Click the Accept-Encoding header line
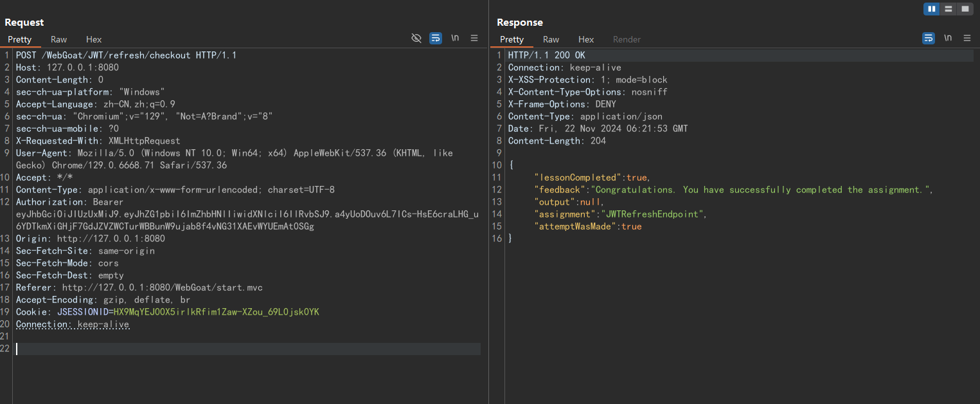 pos(103,300)
